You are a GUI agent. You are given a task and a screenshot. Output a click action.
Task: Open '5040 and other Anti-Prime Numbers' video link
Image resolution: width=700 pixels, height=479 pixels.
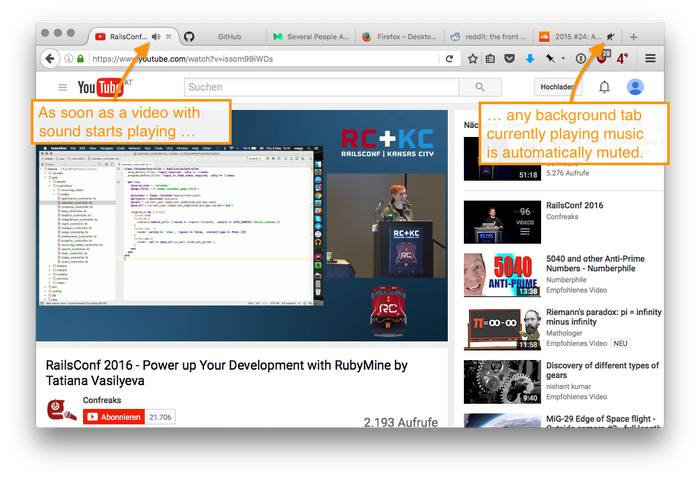pos(595,263)
